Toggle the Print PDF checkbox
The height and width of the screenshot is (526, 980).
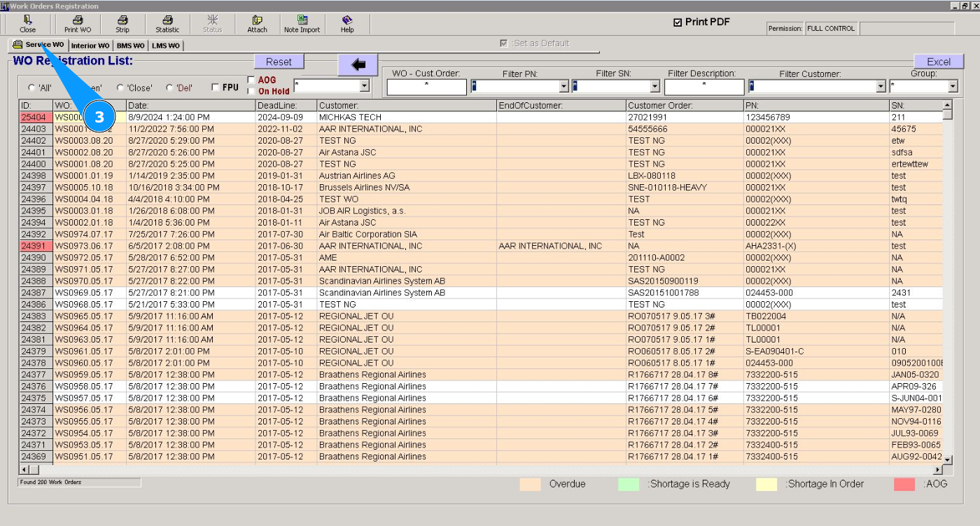click(x=678, y=22)
